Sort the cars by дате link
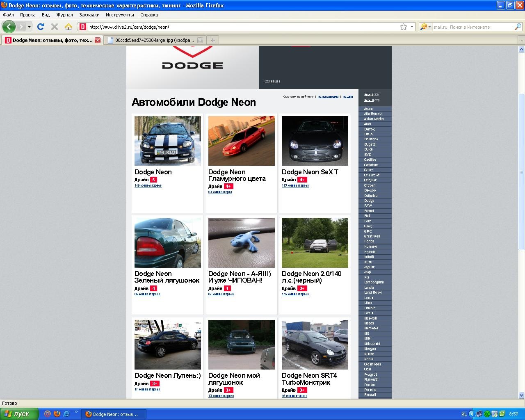The width and height of the screenshot is (525, 420). [x=348, y=97]
